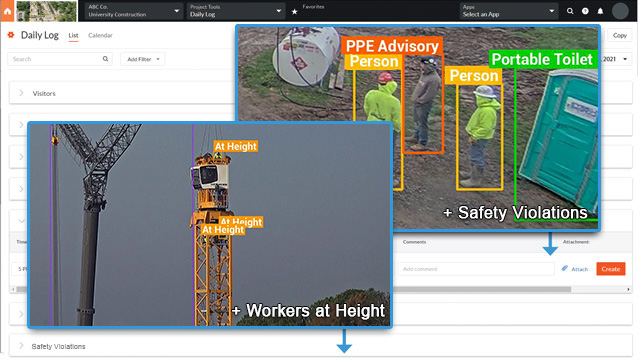Click the Comments column header
The height and width of the screenshot is (360, 640).
pyautogui.click(x=414, y=242)
